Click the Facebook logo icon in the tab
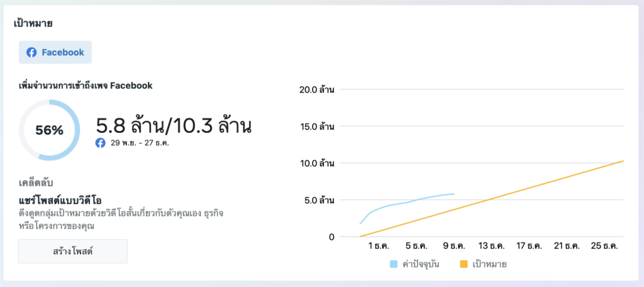Screen dimensions: 644x287 (31, 52)
